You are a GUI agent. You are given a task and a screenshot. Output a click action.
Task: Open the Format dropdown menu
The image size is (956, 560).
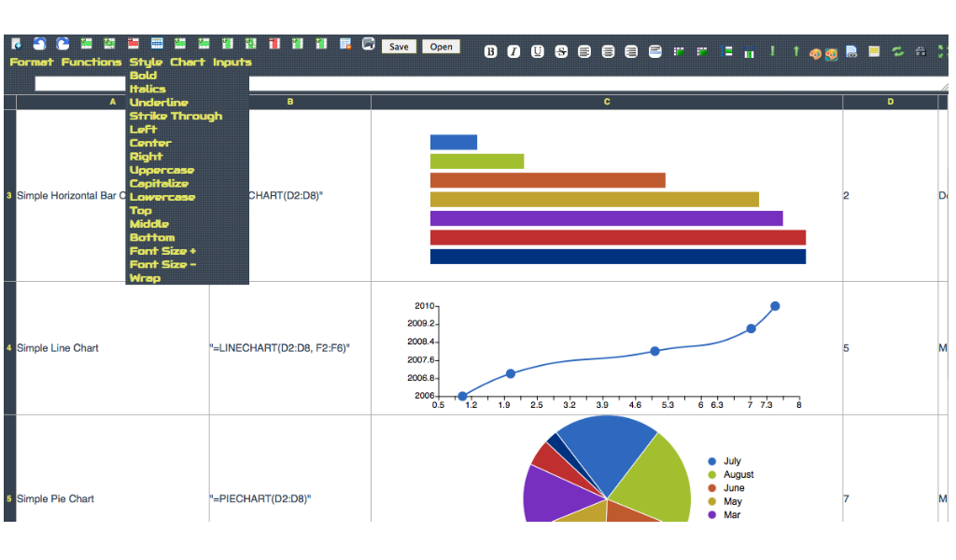pos(32,63)
